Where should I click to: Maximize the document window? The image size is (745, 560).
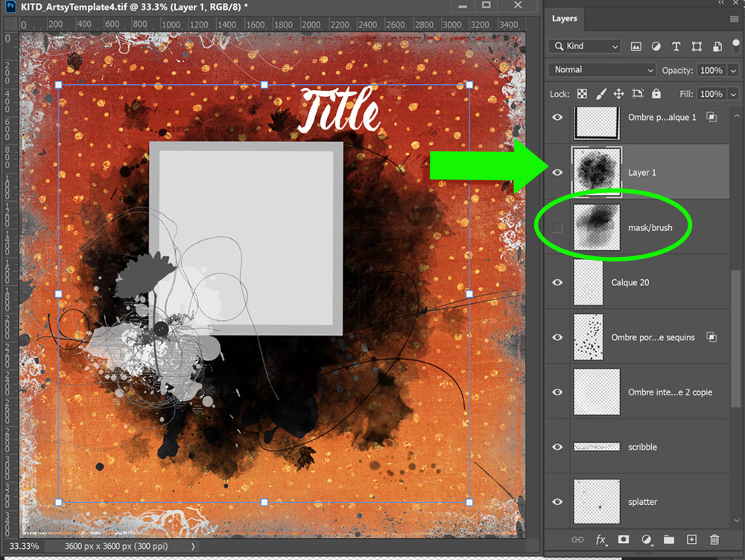click(x=486, y=5)
